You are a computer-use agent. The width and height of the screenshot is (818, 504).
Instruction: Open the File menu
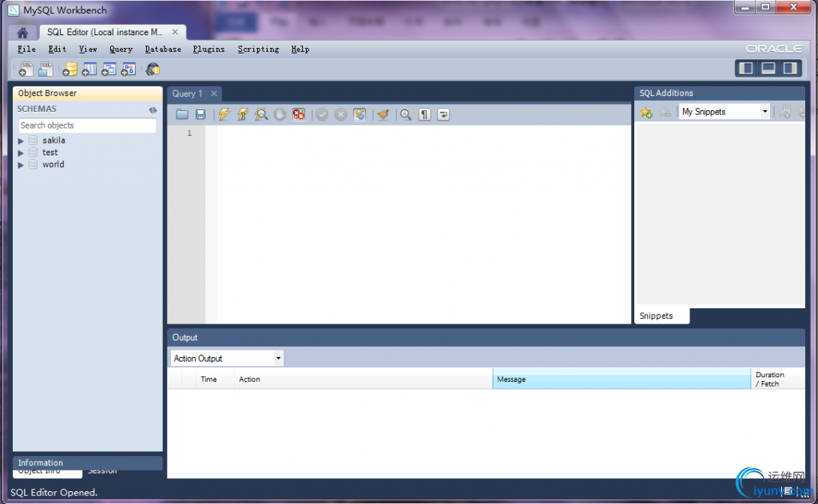(26, 49)
